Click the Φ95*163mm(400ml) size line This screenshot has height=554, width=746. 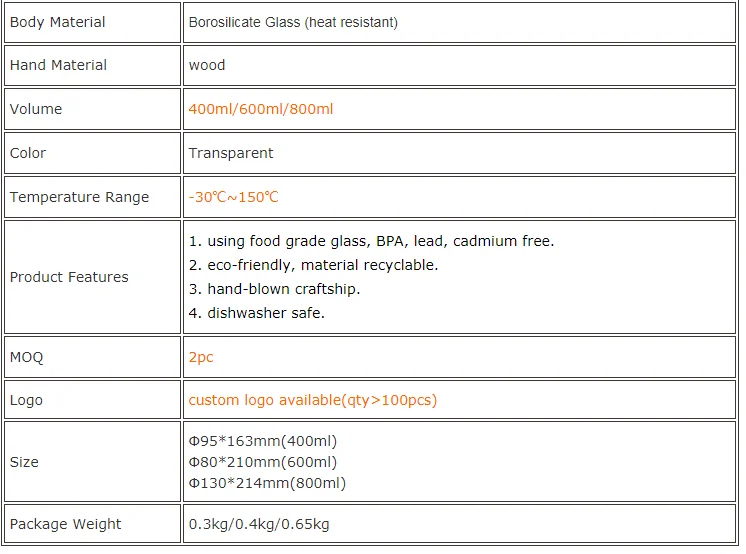tap(263, 441)
